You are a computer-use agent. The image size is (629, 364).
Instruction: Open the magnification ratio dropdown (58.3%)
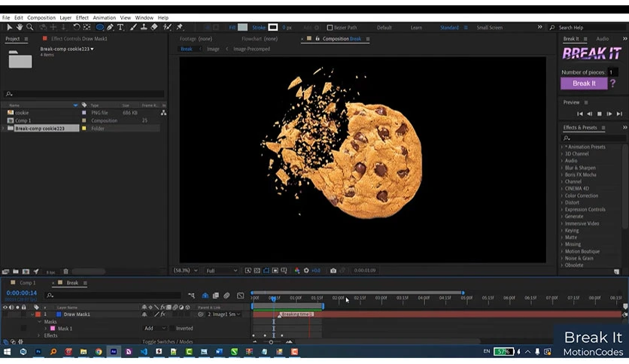click(186, 271)
